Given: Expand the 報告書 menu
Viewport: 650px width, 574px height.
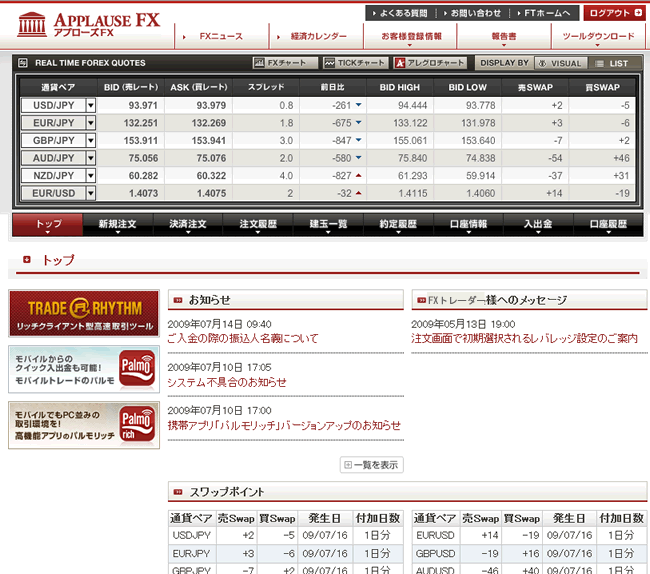Looking at the screenshot, I should (504, 36).
